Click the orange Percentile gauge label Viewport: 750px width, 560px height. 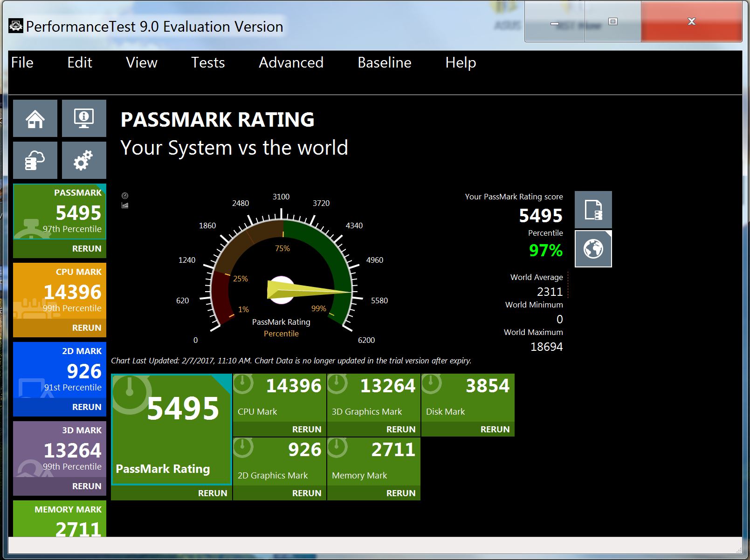(x=281, y=334)
